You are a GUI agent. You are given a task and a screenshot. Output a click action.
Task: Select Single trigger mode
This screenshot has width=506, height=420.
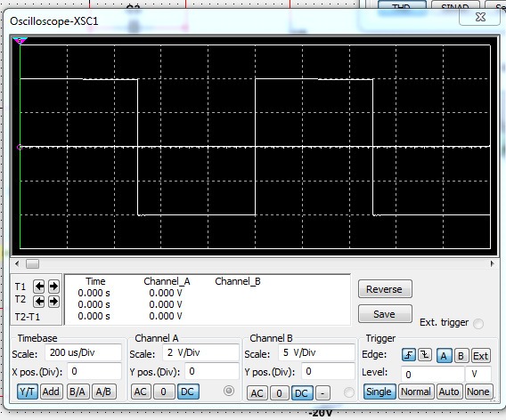pyautogui.click(x=379, y=392)
